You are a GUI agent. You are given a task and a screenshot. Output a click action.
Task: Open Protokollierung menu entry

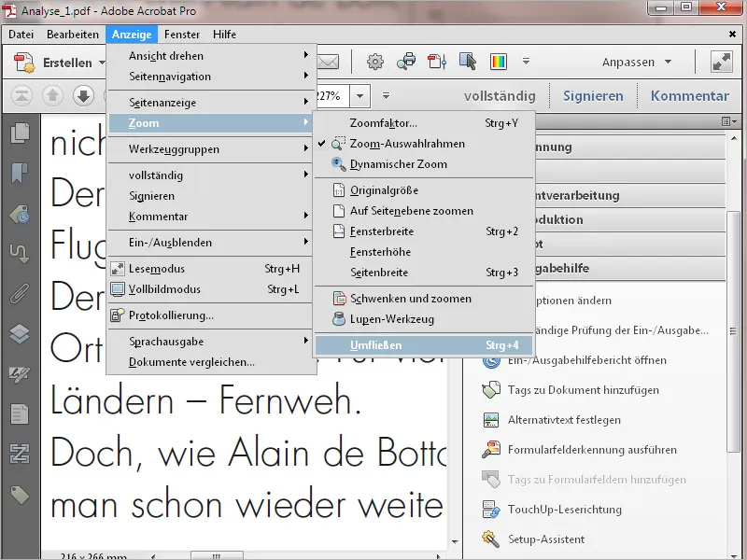click(x=211, y=315)
